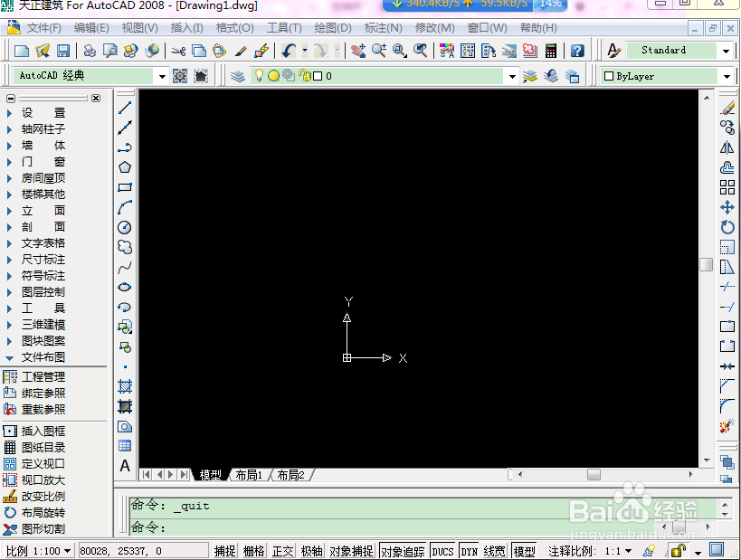The image size is (741, 560).
Task: Select the Multiline Text tool
Action: [125, 466]
